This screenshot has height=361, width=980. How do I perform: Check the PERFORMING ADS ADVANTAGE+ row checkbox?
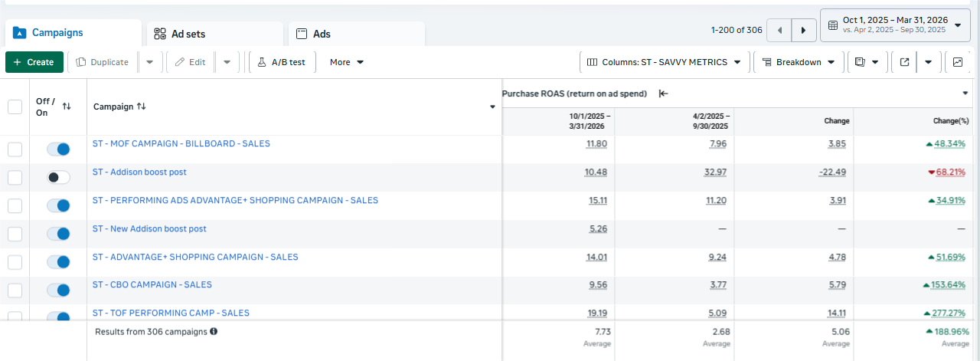(x=15, y=205)
